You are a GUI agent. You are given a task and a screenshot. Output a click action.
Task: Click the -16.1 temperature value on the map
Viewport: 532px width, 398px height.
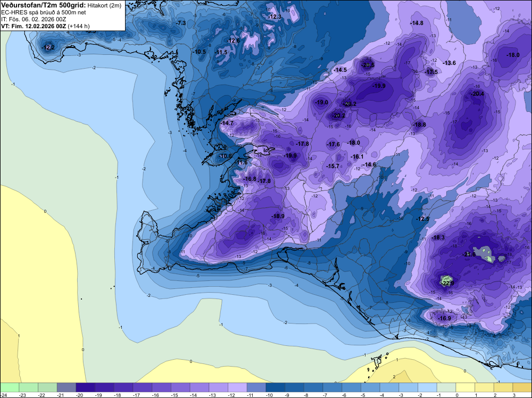[357, 156]
